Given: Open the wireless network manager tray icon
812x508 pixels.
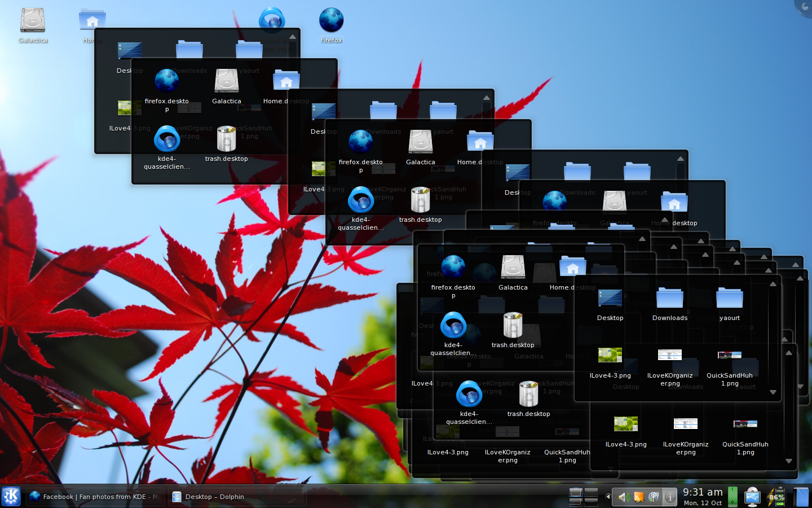Looking at the screenshot, I should pyautogui.click(x=654, y=497).
